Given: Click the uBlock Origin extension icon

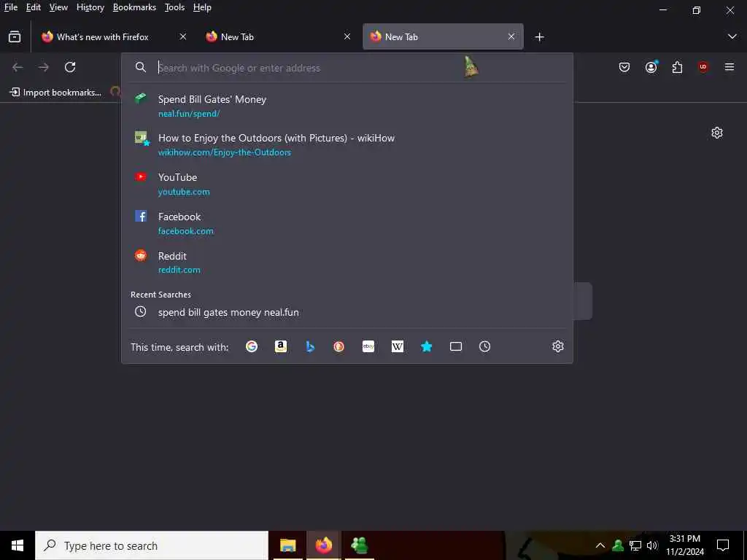Looking at the screenshot, I should coord(703,67).
